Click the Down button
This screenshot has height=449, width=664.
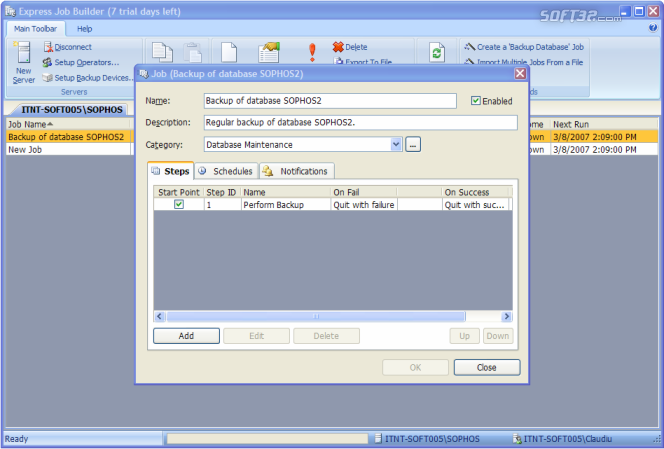pyautogui.click(x=498, y=336)
